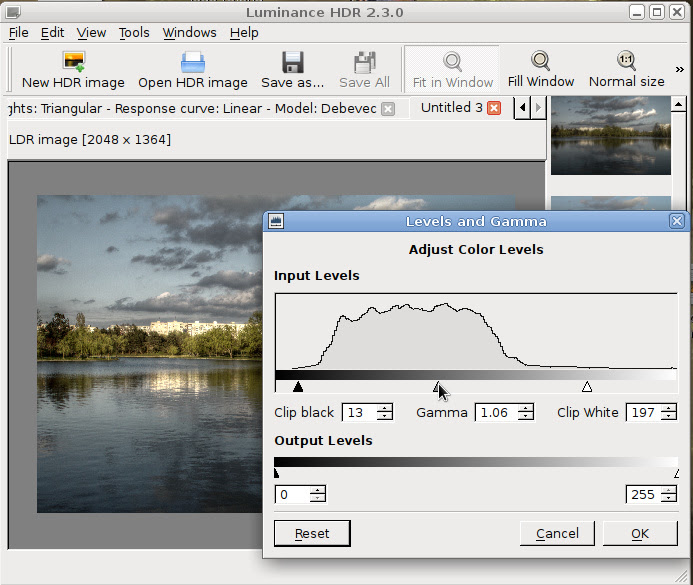Click the input gamma slider triangle
This screenshot has width=693, height=585.
437,387
